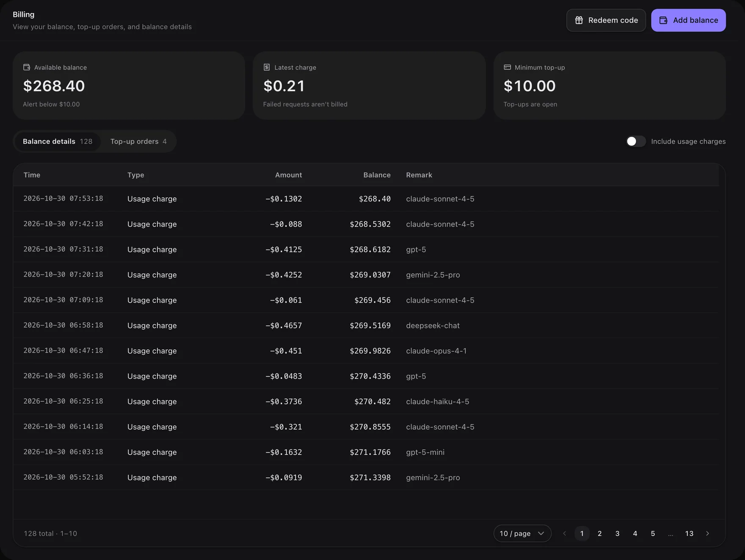Click the Billing page heading
Screen dimensions: 745x560
(x=24, y=14)
